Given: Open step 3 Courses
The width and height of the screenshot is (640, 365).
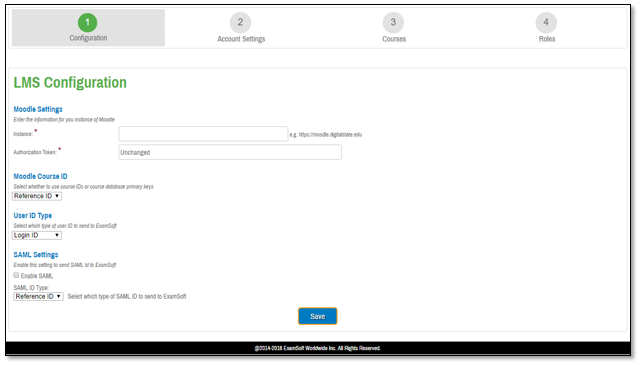Looking at the screenshot, I should point(393,28).
